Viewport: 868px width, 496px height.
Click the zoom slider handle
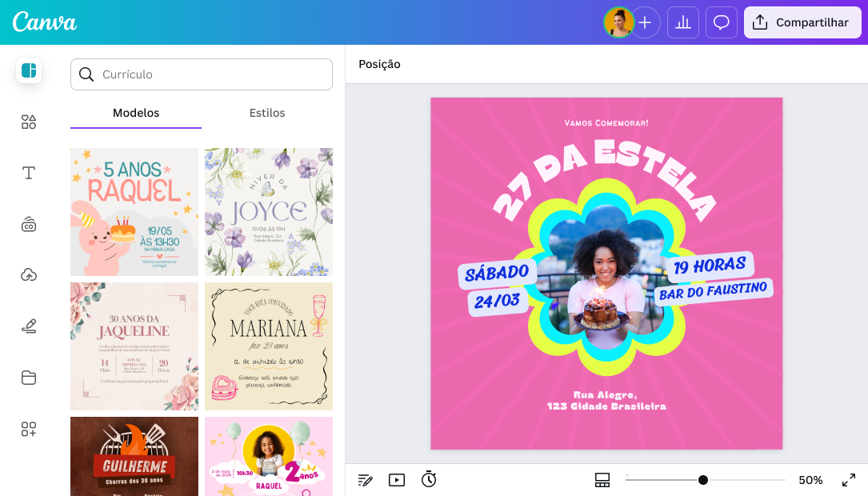coord(703,480)
